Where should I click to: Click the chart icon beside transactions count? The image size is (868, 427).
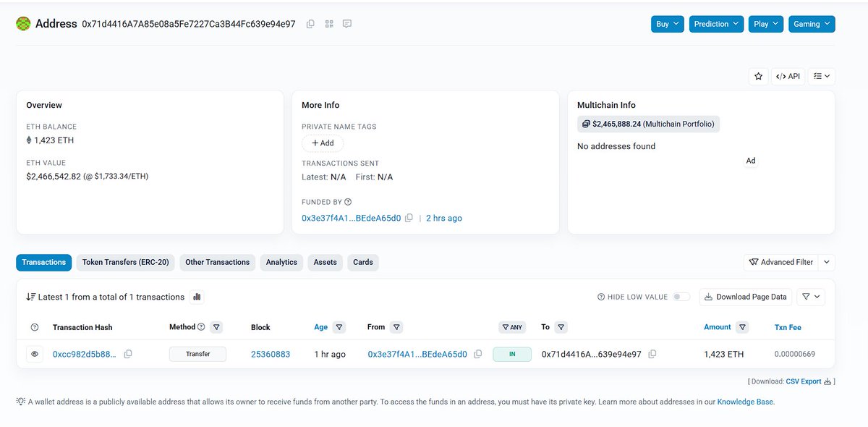197,297
